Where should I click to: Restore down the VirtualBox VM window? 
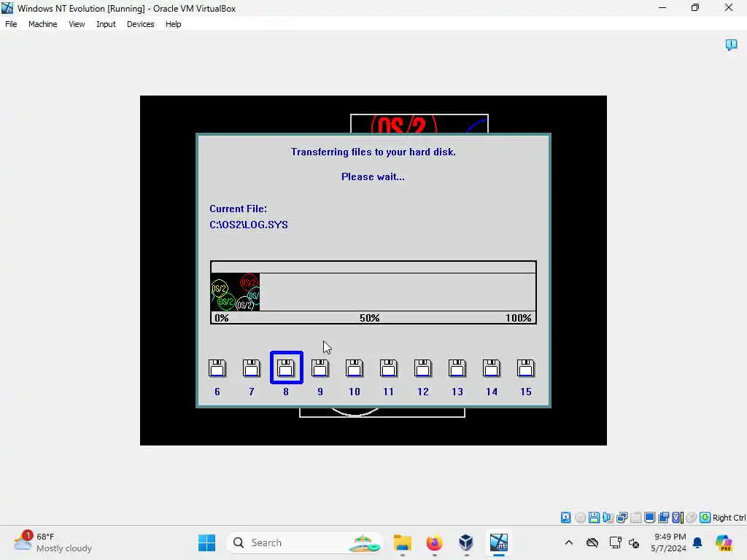695,8
